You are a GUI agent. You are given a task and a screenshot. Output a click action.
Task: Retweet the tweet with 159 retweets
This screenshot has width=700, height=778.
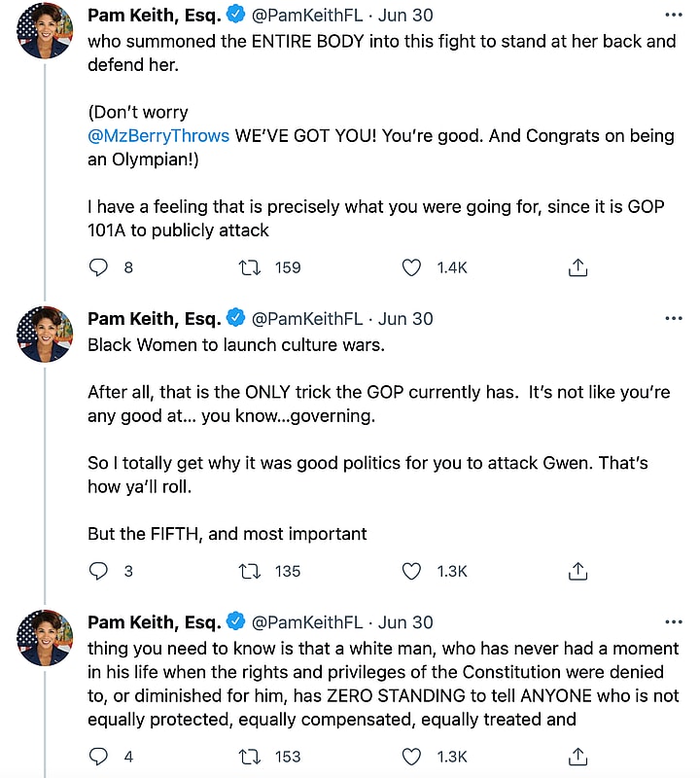(x=251, y=267)
